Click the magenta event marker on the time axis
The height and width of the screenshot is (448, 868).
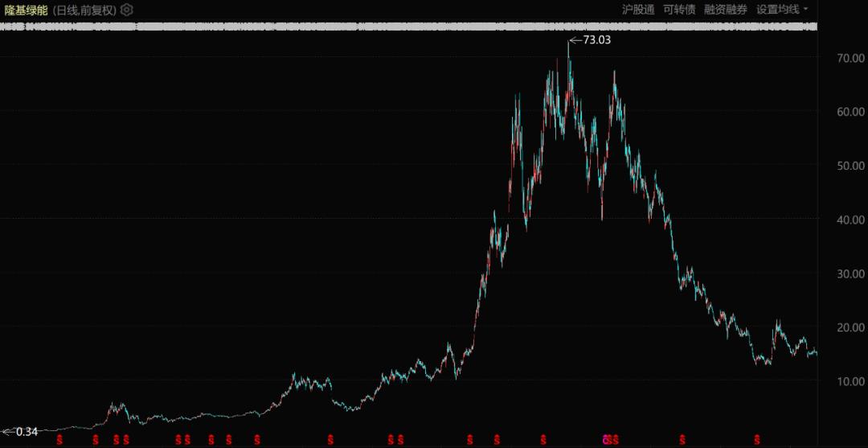(x=606, y=440)
